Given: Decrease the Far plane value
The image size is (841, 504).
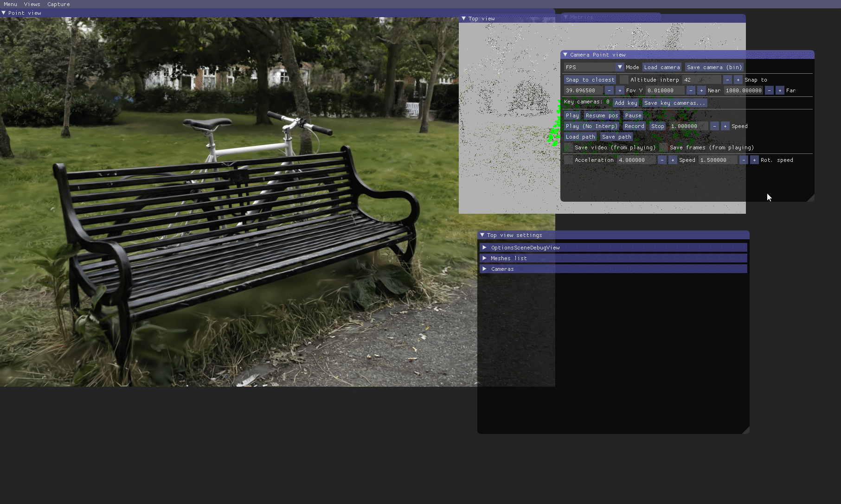Looking at the screenshot, I should pyautogui.click(x=769, y=90).
